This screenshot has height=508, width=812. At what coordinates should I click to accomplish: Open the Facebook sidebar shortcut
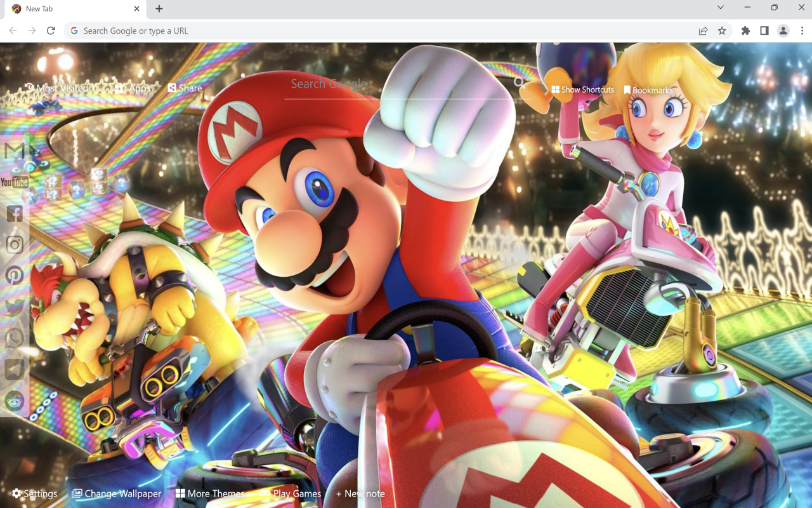14,213
